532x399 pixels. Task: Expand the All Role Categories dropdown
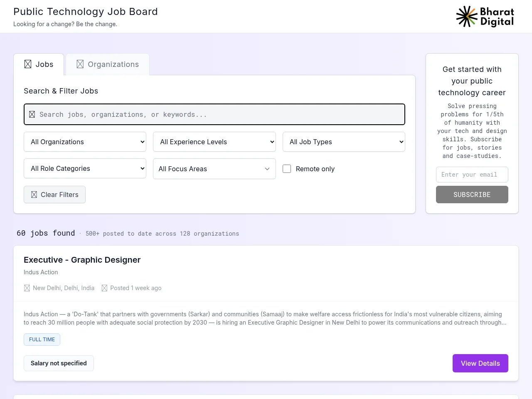click(85, 168)
